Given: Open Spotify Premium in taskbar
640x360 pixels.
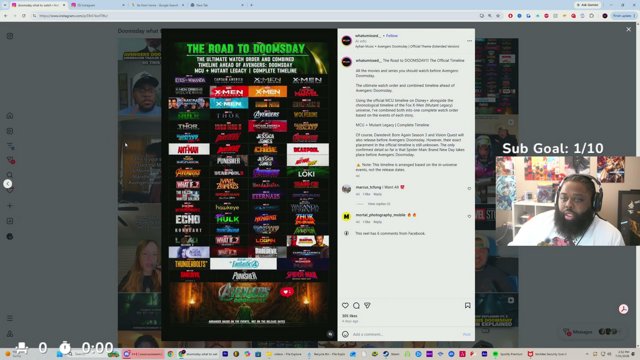Looking at the screenshot, I should click(507, 354).
